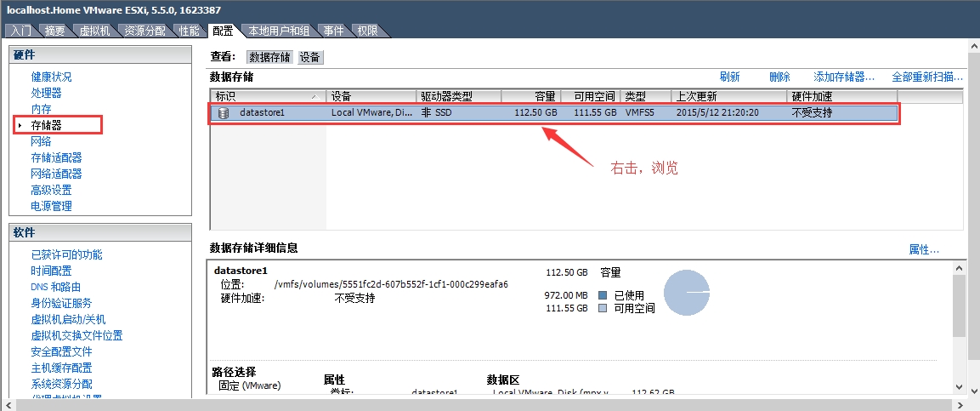Switch view to 数据存储 button
The width and height of the screenshot is (980, 411).
[270, 58]
